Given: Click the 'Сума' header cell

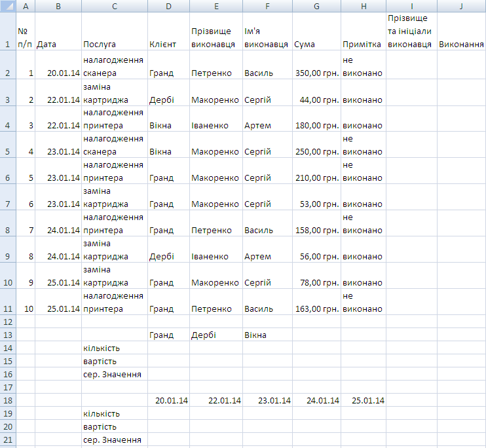Looking at the screenshot, I should pos(316,31).
